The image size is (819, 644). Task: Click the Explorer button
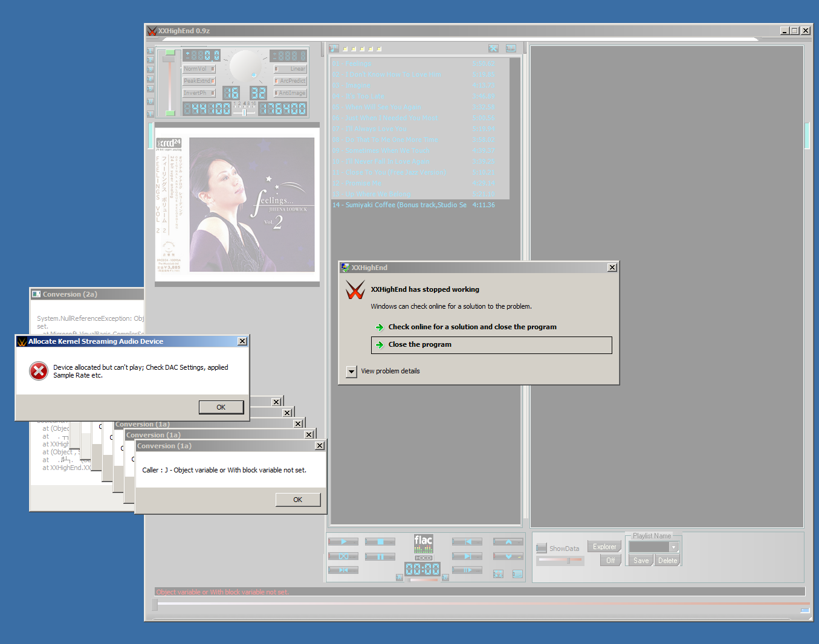(604, 547)
